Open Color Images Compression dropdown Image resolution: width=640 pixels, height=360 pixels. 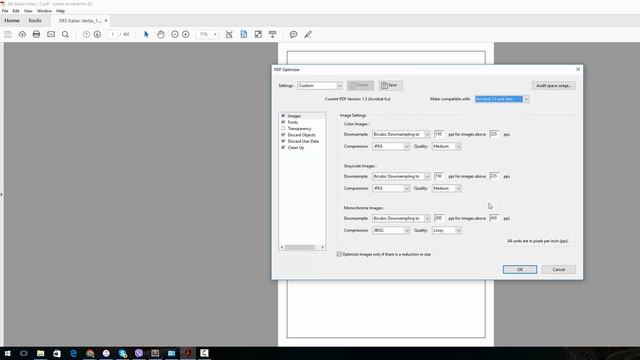click(391, 146)
